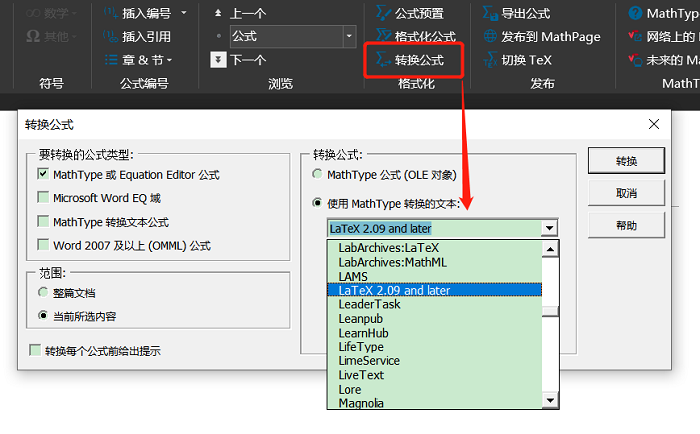Choose LabArchives:MathML from list
Viewport: 700px width, 434px height.
[434, 262]
